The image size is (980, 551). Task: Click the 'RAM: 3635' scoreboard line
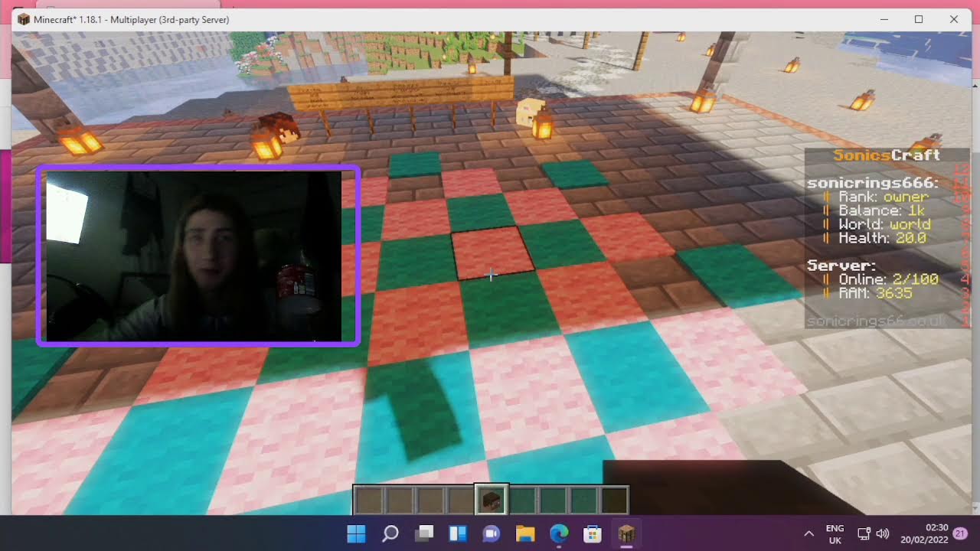point(867,293)
